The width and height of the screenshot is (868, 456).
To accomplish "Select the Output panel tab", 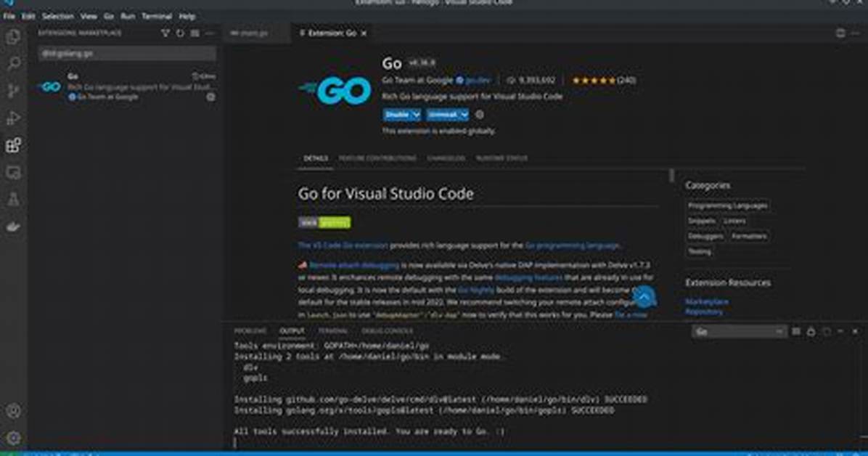I will [x=292, y=331].
